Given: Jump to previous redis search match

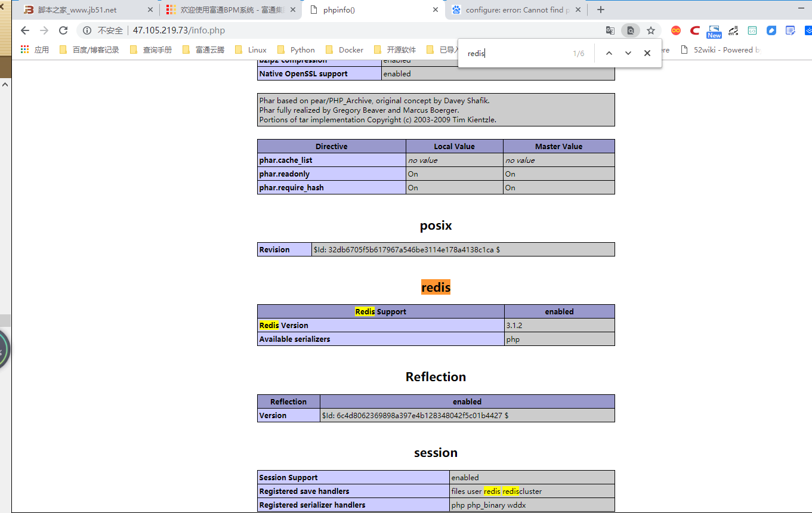Looking at the screenshot, I should click(609, 53).
